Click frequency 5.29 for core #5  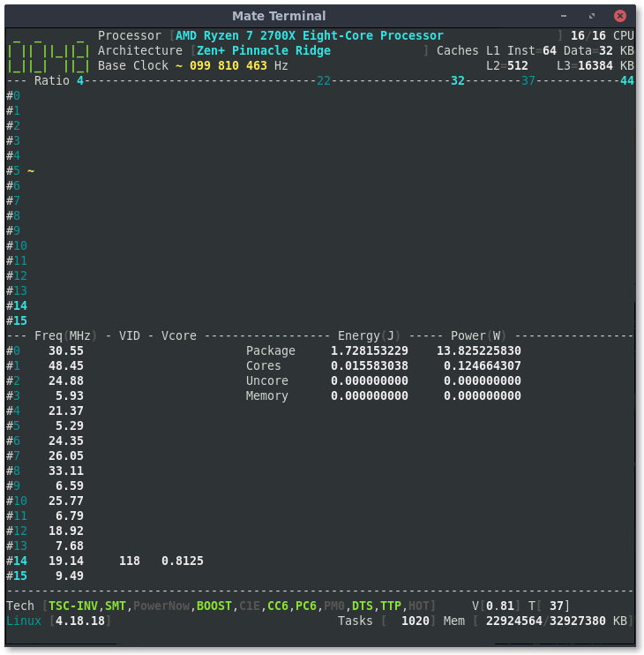pyautogui.click(x=70, y=426)
